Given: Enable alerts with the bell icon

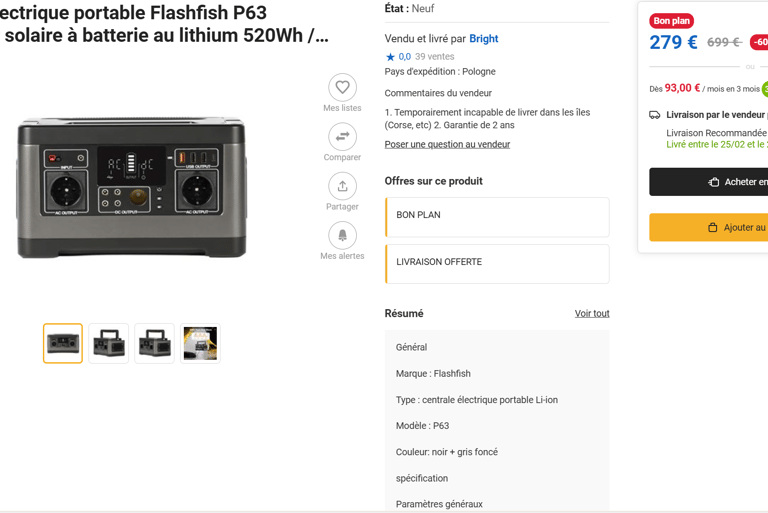Looking at the screenshot, I should (342, 235).
